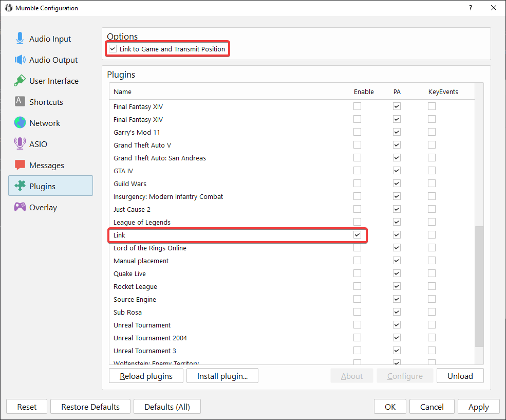Switch to User Interface settings
The image size is (506, 420).
(50, 81)
